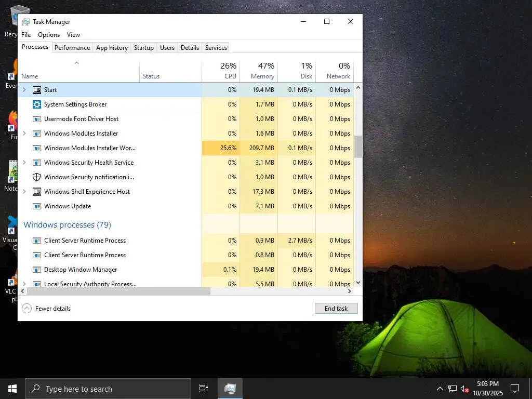Viewport: 532px width, 399px height.
Task: Click the Windows Update process icon
Action: [x=37, y=206]
